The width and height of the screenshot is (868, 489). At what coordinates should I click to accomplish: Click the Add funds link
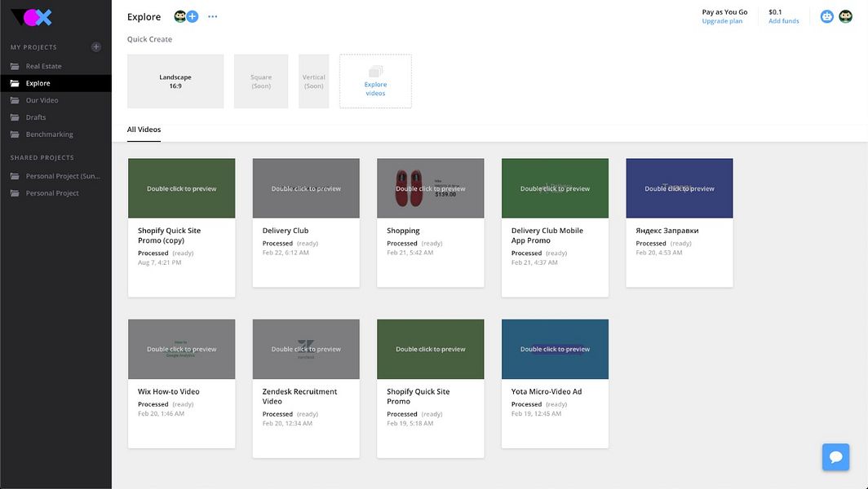pyautogui.click(x=783, y=21)
